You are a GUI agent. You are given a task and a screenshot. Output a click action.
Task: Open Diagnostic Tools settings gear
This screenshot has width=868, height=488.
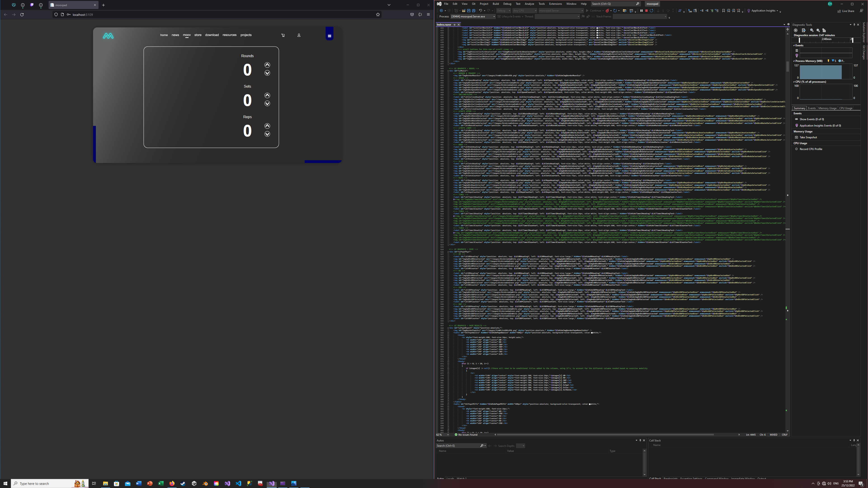coord(796,30)
